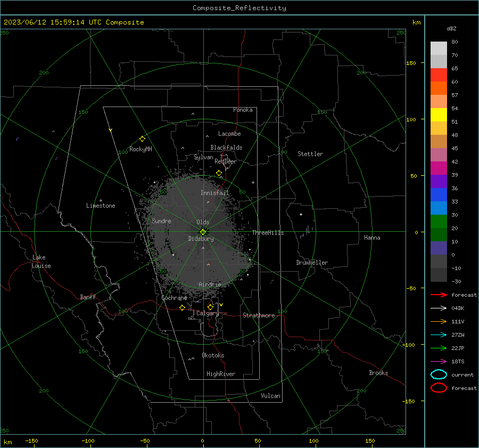Select the RockyMH station label
The width and height of the screenshot is (479, 448).
pos(141,149)
